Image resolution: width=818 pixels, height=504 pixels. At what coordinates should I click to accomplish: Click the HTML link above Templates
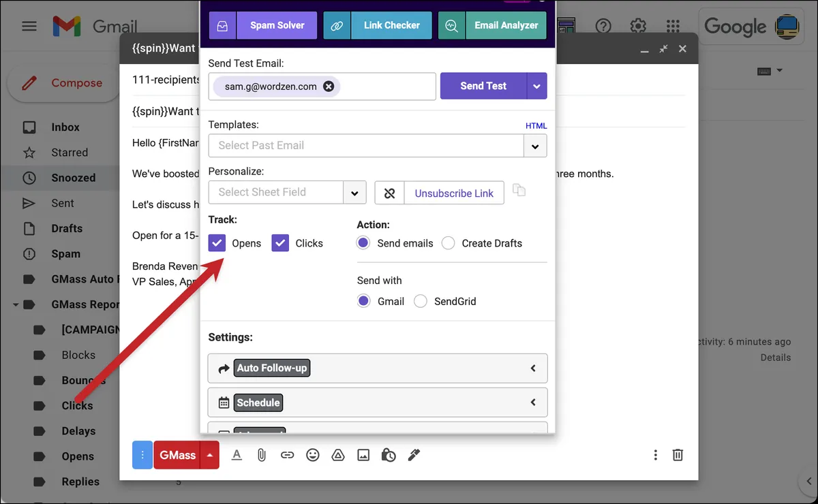pos(536,126)
